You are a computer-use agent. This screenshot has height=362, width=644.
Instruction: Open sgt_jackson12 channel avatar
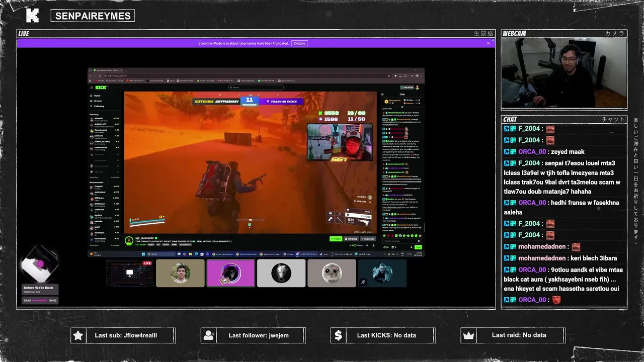(129, 241)
